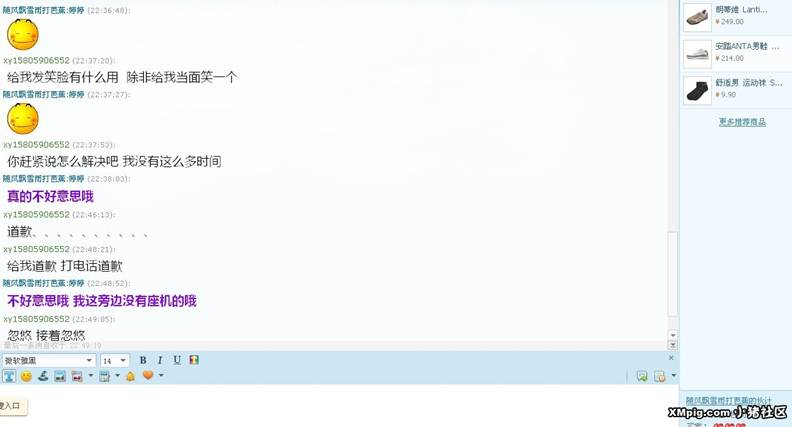
Task: Toggle italic text formatting
Action: click(x=160, y=360)
